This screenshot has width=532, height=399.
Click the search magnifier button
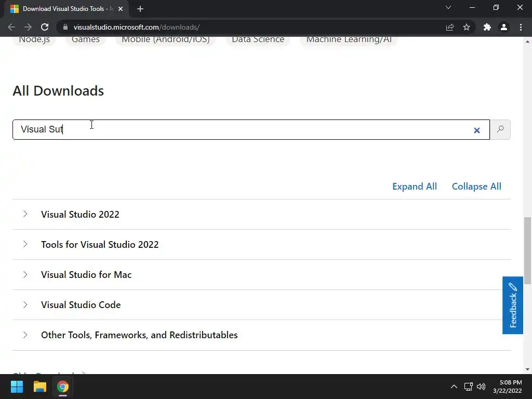pyautogui.click(x=500, y=129)
